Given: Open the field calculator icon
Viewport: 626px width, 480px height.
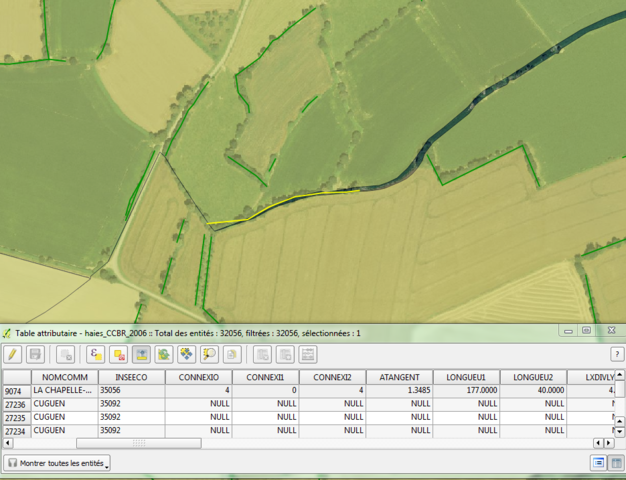Looking at the screenshot, I should 308,354.
